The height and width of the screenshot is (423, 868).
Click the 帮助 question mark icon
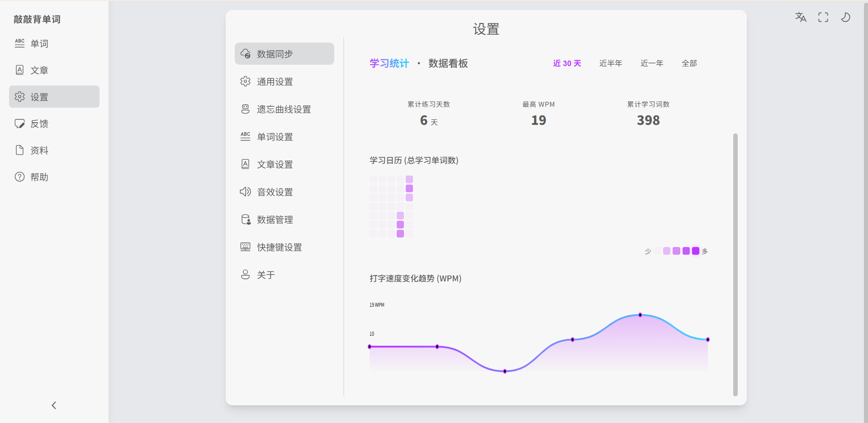[19, 177]
